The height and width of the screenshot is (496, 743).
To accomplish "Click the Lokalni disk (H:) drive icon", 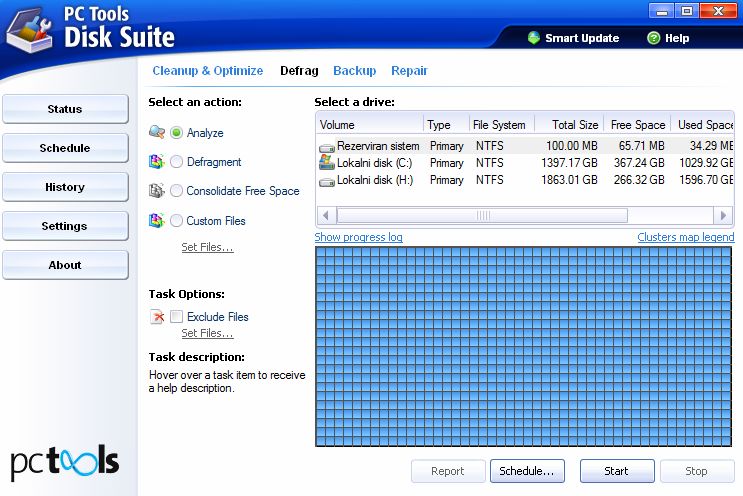I will pos(326,181).
